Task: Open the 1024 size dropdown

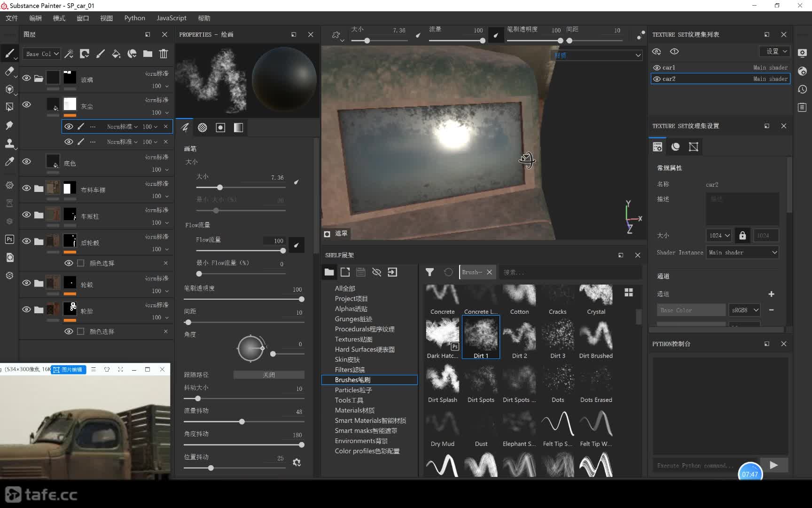Action: pos(719,235)
